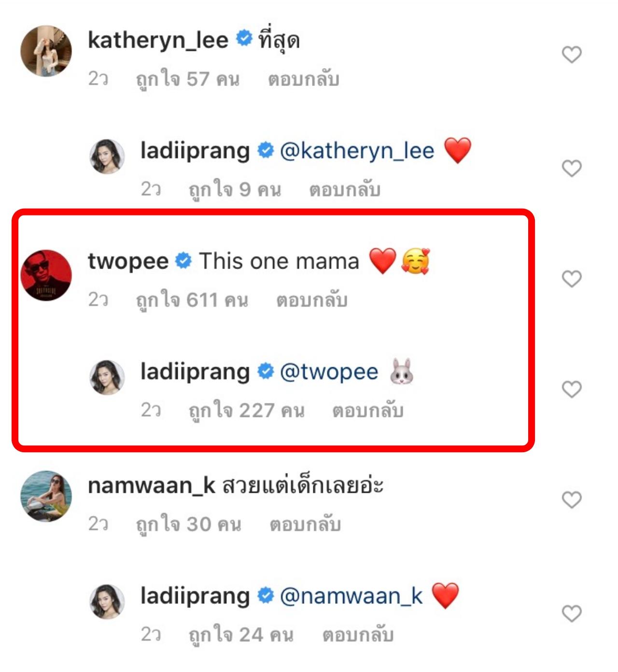View the 57 likes on katheryn_lee's comment
Screen dimensions: 618x672
(187, 79)
